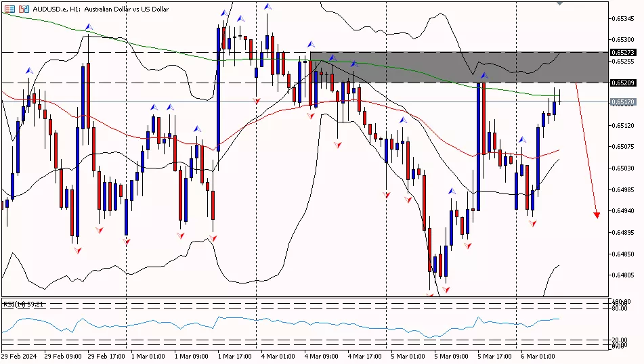Click the 0.64805 price scale value

[622, 275]
